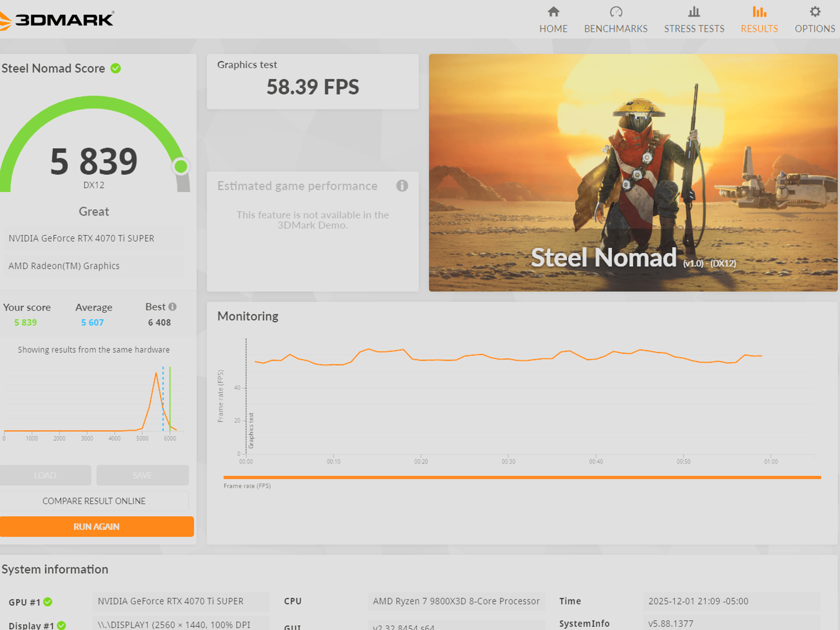Click the Home house icon
The height and width of the screenshot is (630, 840).
553,12
